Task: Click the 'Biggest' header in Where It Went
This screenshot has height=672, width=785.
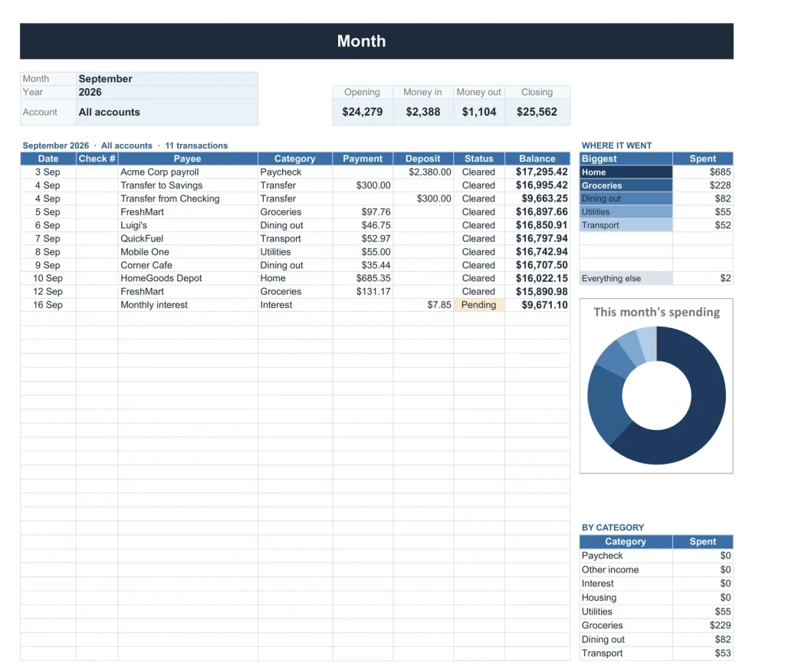Action: click(626, 159)
